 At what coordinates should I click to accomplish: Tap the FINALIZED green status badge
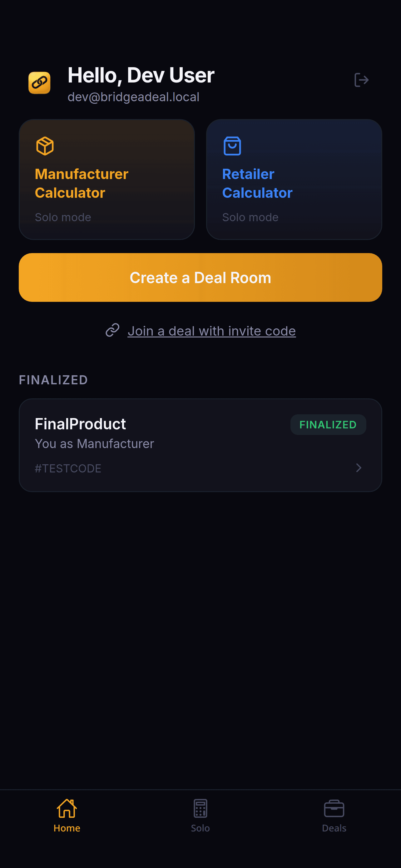coord(328,425)
